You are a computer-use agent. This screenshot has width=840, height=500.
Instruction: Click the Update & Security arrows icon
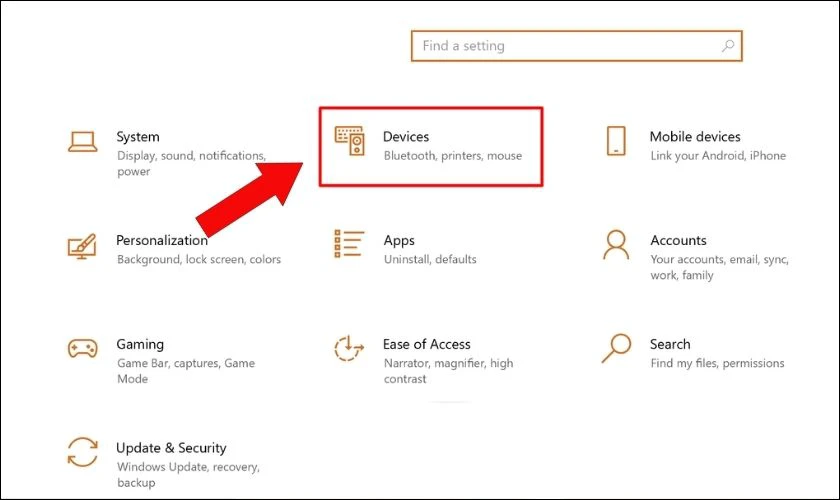tap(82, 453)
